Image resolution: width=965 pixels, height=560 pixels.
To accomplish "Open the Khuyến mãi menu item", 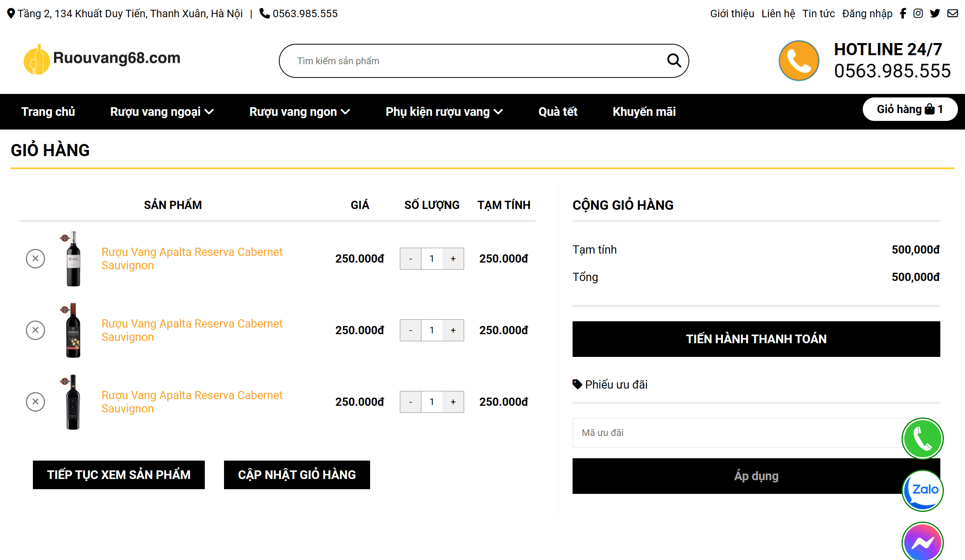I will (644, 112).
